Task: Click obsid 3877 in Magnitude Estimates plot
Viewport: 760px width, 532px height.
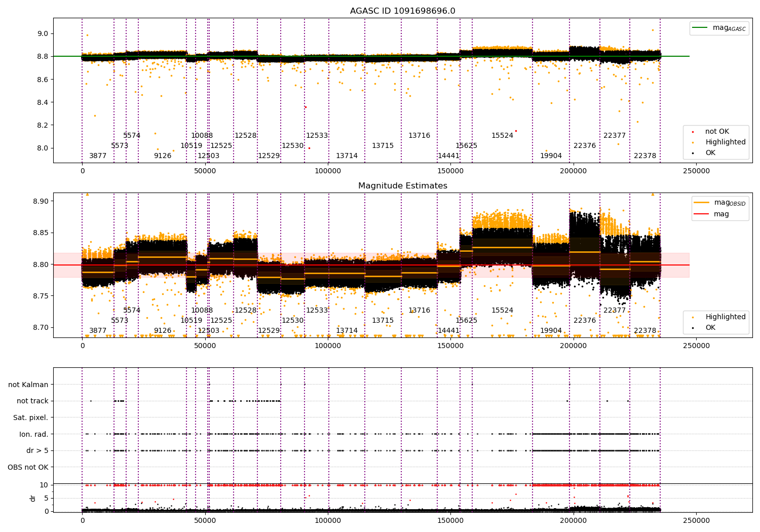Action: click(x=98, y=331)
